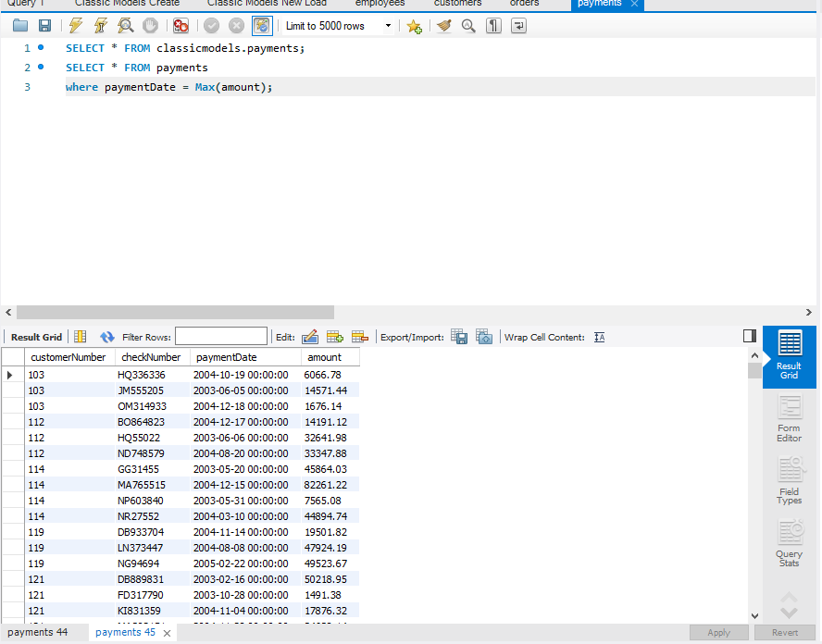Sort by amount column header
Image resolution: width=822 pixels, height=644 pixels.
[330, 357]
